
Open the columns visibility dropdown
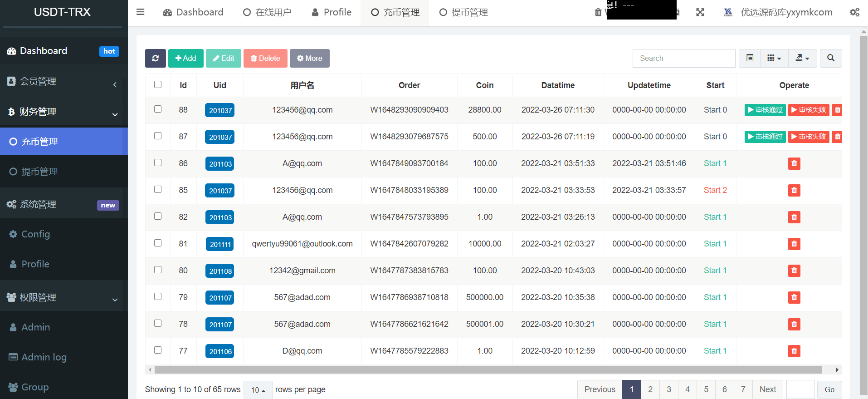pyautogui.click(x=774, y=58)
